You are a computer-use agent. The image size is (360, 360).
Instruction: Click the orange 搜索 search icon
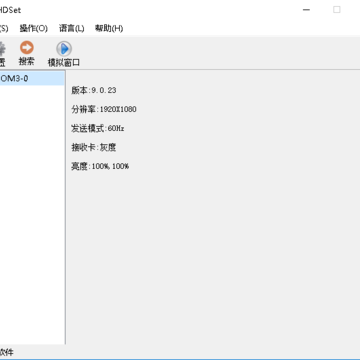pyautogui.click(x=27, y=48)
